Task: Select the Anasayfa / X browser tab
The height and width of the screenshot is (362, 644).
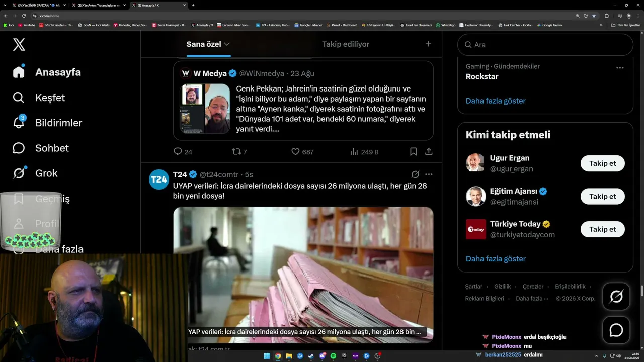Action: (158, 5)
